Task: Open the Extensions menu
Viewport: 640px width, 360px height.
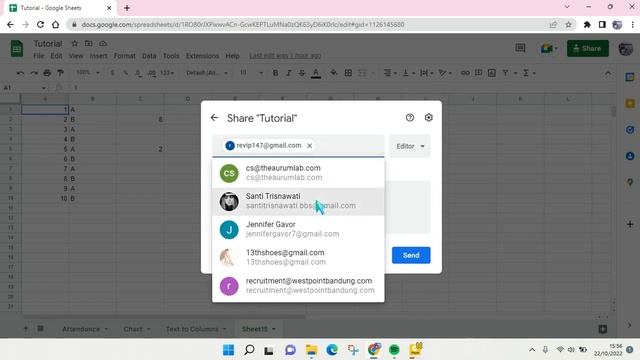Action: point(202,56)
